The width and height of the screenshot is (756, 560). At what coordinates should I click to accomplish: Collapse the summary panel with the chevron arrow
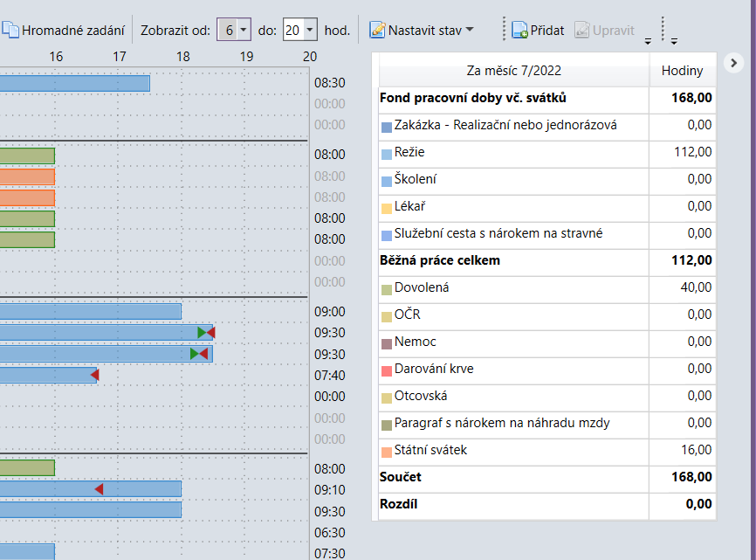pos(733,62)
